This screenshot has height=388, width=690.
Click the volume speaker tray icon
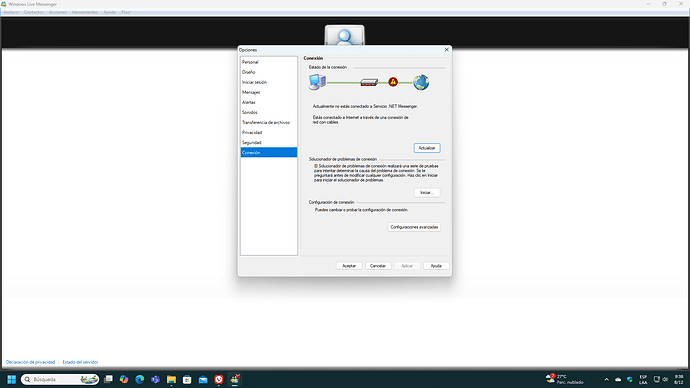click(x=665, y=379)
